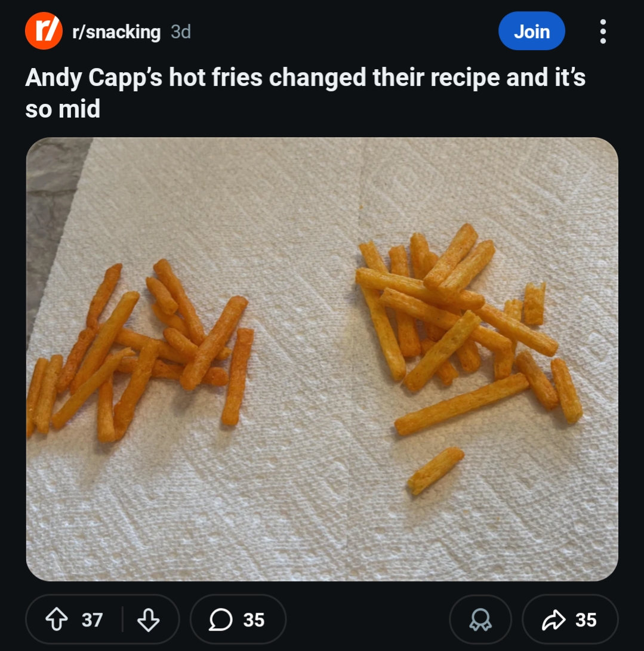
Task: Click the words "so mid" in the title
Action: (x=63, y=109)
